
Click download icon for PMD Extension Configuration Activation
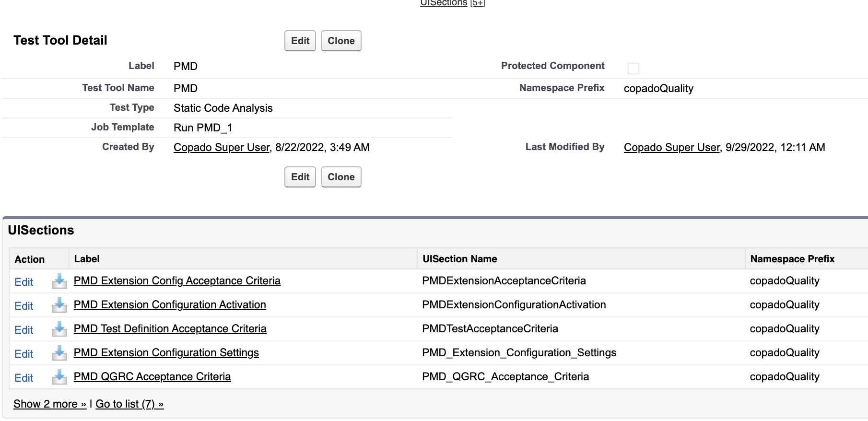(x=59, y=305)
